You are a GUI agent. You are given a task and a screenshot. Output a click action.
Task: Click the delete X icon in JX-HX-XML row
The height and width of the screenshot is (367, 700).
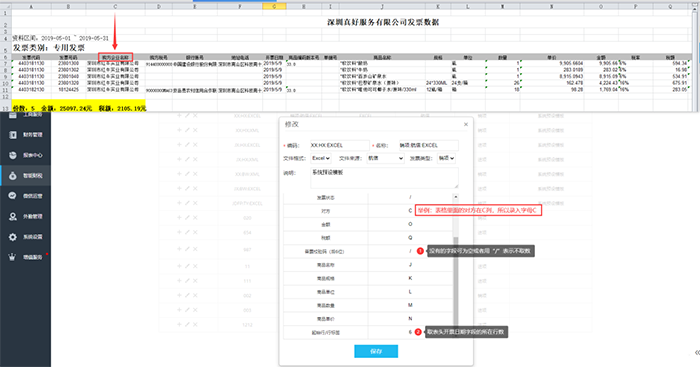point(195,159)
